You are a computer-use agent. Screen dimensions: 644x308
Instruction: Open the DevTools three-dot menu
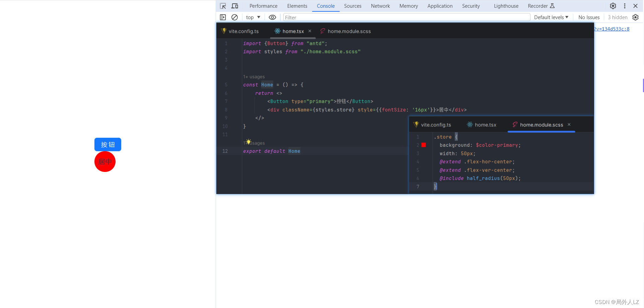click(x=625, y=6)
